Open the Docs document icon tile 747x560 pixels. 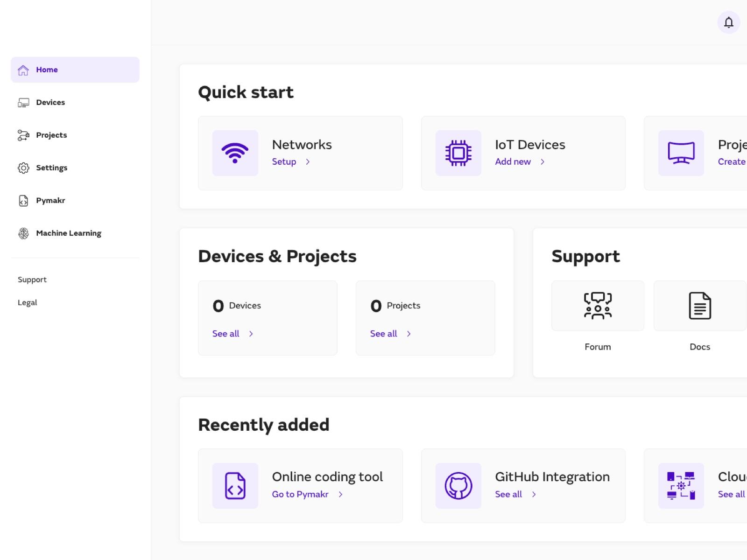(700, 306)
